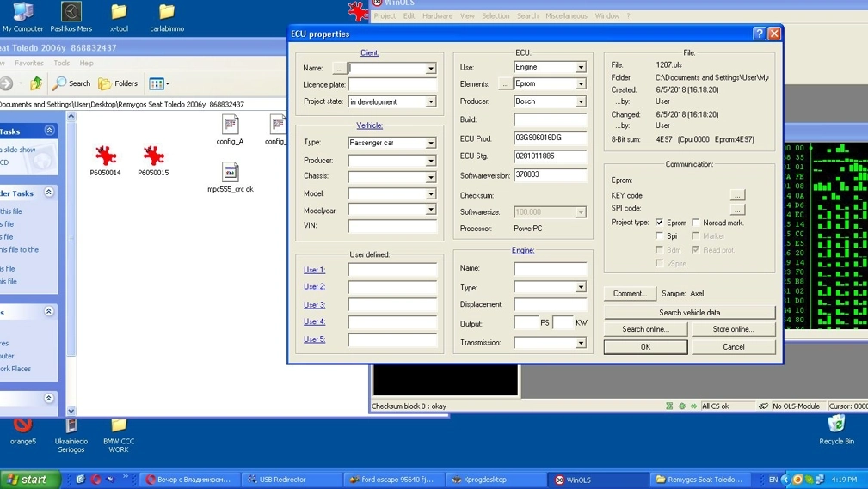Open carlabimmo folder on desktop
This screenshot has width=868, height=489.
coord(167,16)
